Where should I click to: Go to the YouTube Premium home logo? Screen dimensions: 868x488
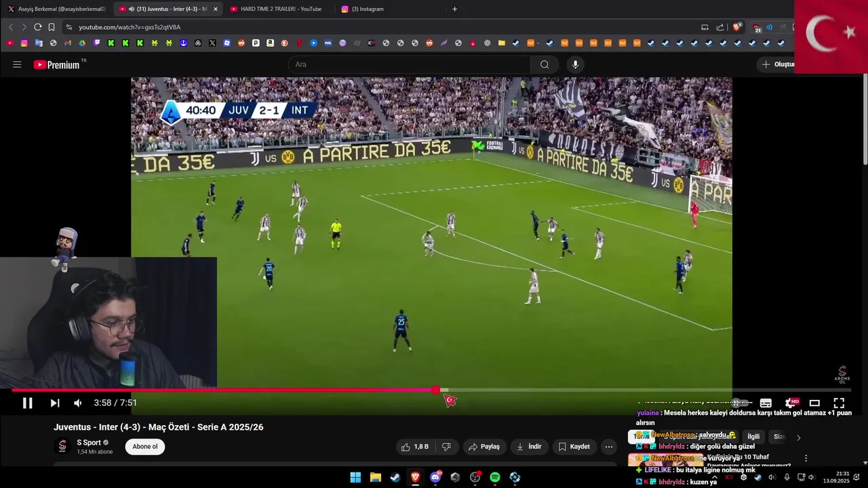coord(57,64)
